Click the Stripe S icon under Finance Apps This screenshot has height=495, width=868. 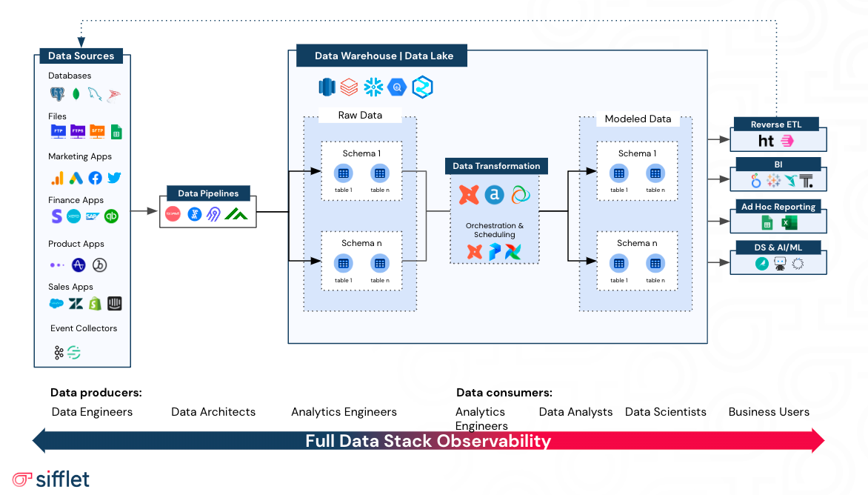[x=56, y=216]
